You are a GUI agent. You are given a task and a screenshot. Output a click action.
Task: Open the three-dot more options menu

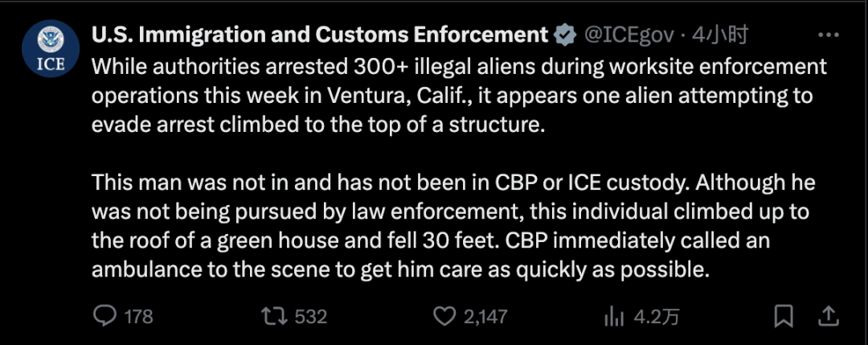point(828,35)
